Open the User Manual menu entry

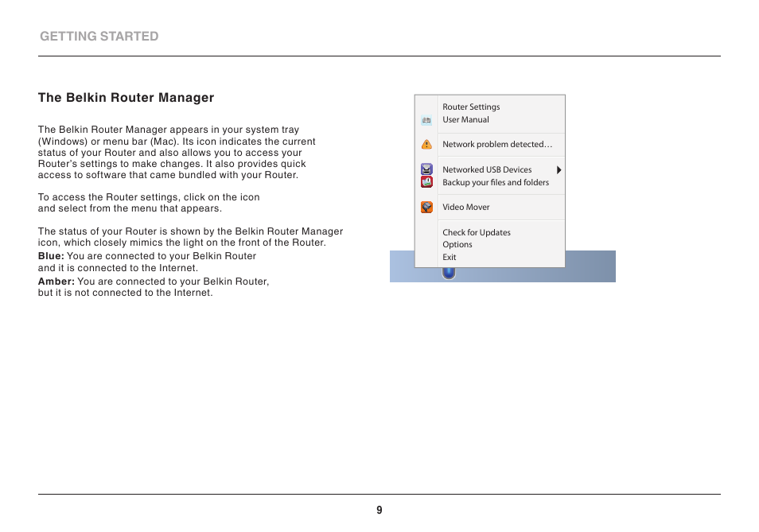click(x=465, y=119)
